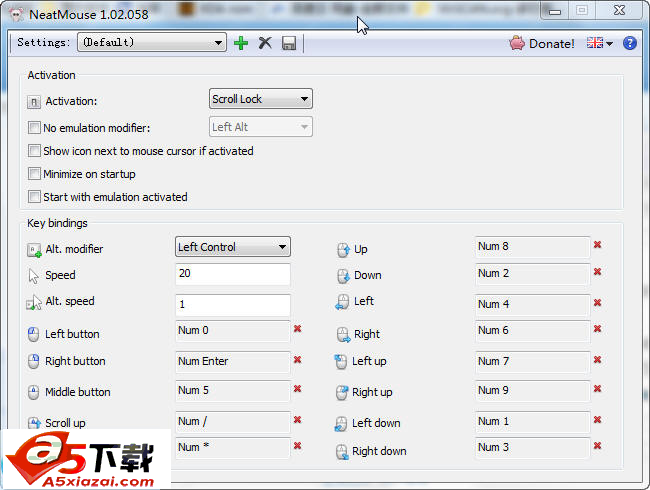Click the Speed cursor icon
The width and height of the screenshot is (650, 490).
click(x=34, y=276)
